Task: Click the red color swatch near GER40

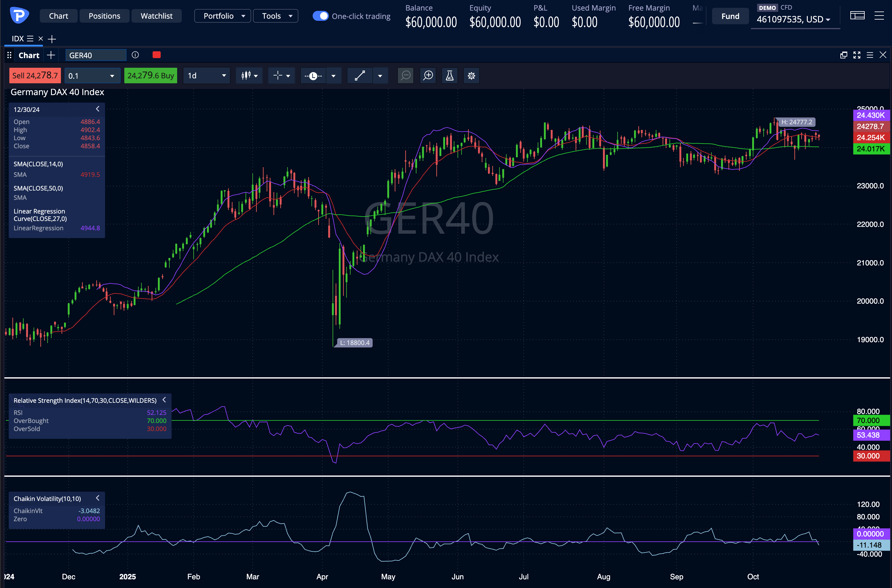Action: 157,55
